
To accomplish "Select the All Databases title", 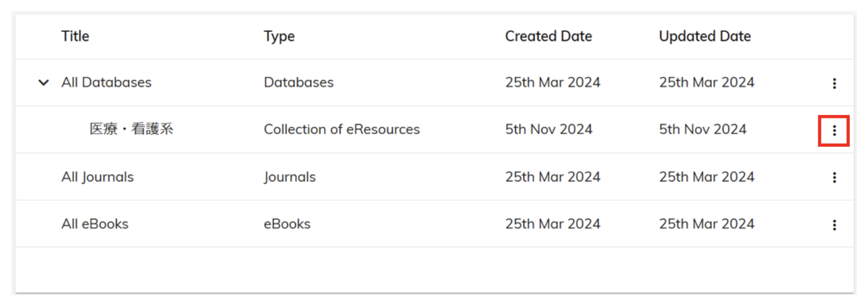I will (x=106, y=82).
